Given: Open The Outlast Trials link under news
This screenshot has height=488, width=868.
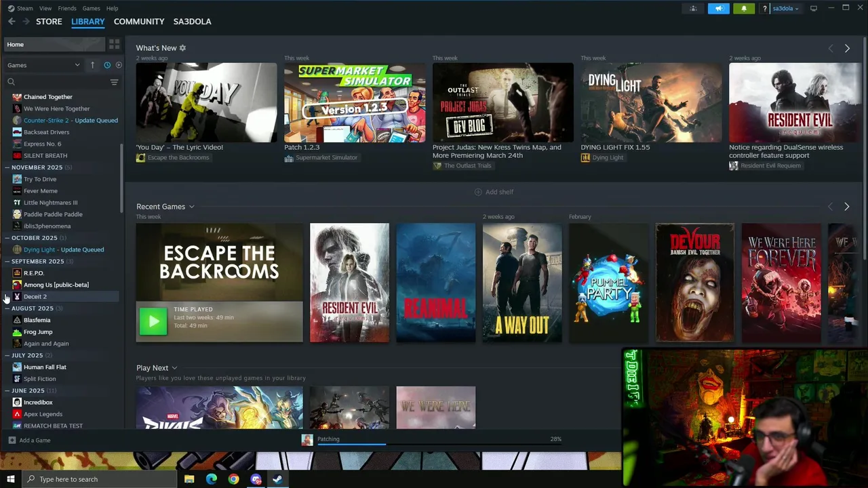Looking at the screenshot, I should [467, 166].
